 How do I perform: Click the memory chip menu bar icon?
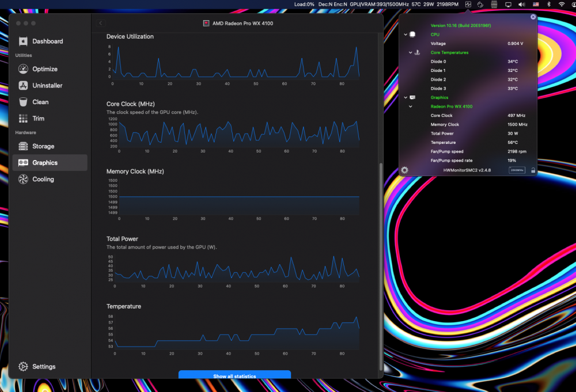click(494, 5)
